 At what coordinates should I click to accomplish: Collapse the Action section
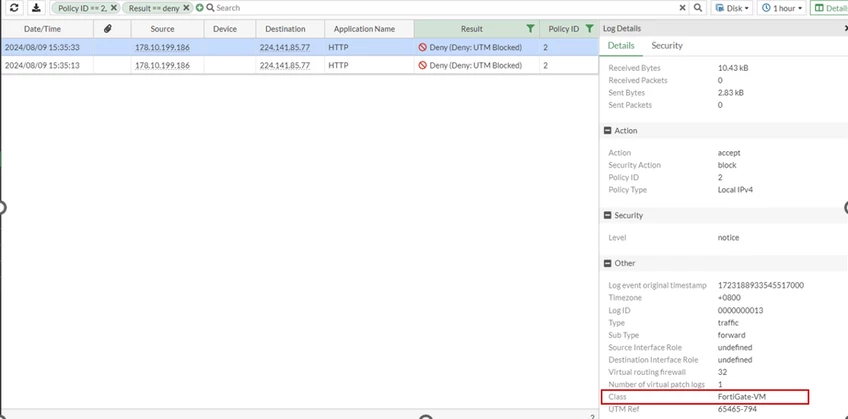click(x=608, y=131)
